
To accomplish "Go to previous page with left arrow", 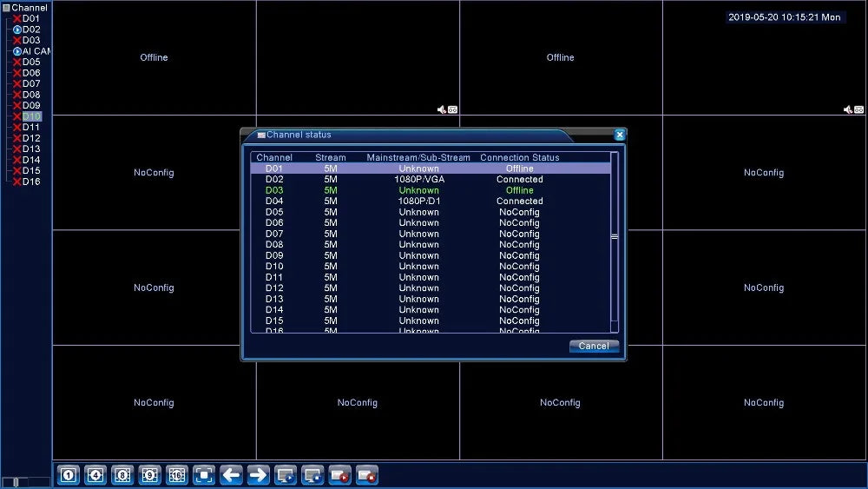I will 231,475.
